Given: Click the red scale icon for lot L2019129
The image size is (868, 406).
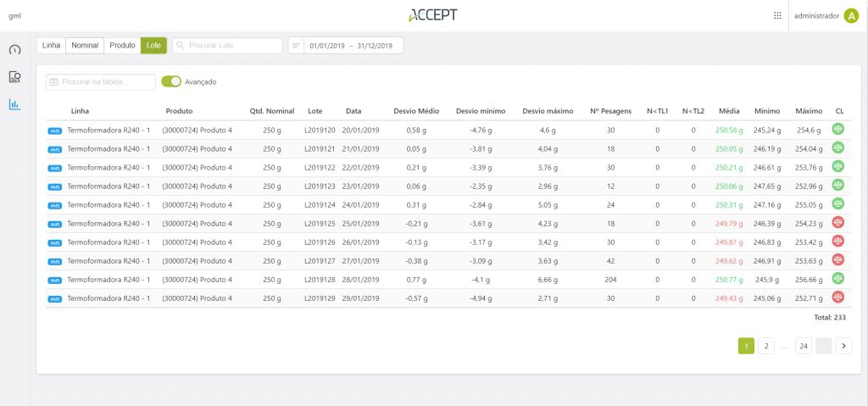Looking at the screenshot, I should click(x=838, y=298).
